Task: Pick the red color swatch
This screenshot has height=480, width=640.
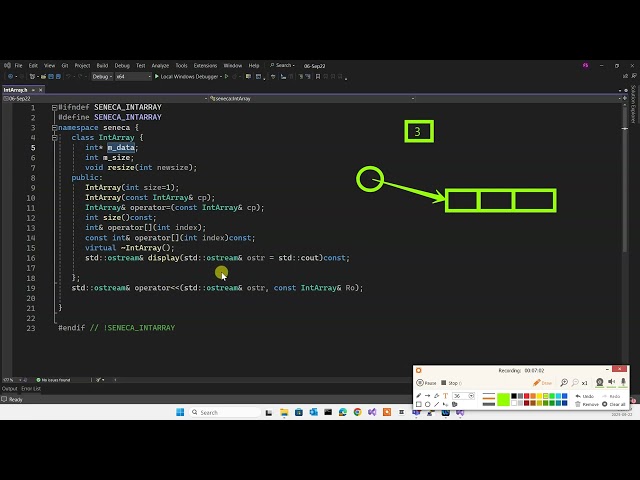Action: click(525, 396)
